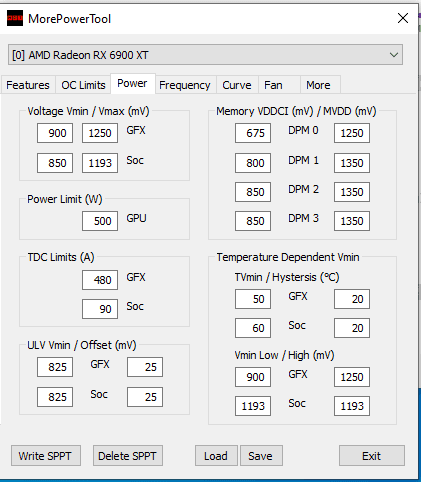Click the Exit button
Viewport: 421px width, 482px height.
[x=372, y=456]
